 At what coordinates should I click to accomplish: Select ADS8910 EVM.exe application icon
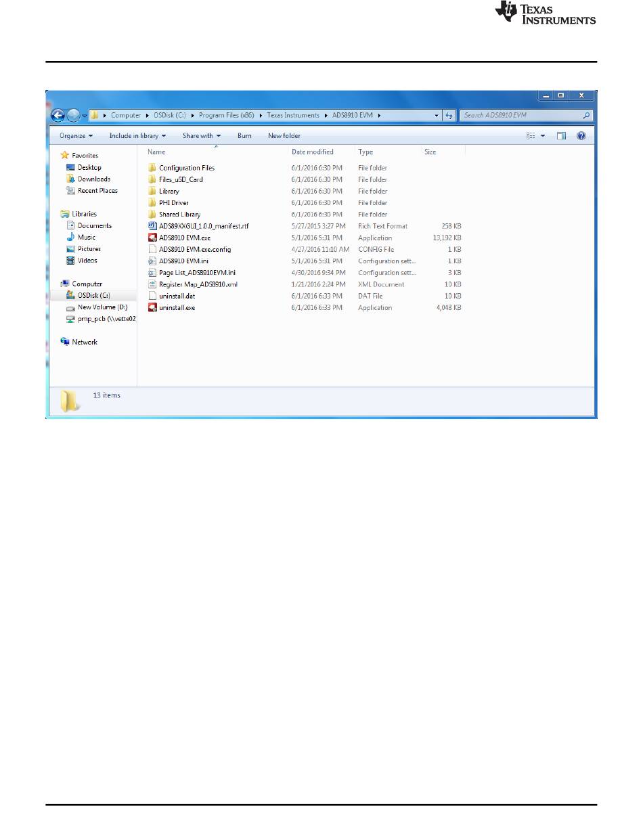152,238
